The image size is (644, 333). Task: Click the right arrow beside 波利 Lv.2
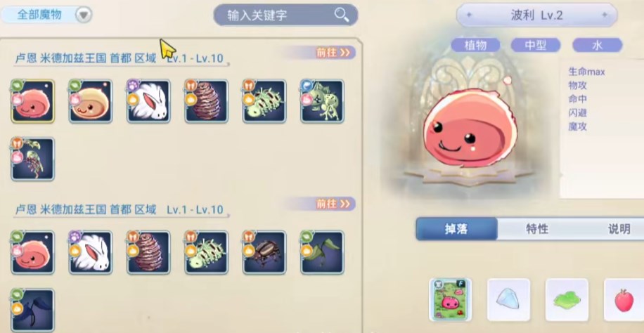605,15
